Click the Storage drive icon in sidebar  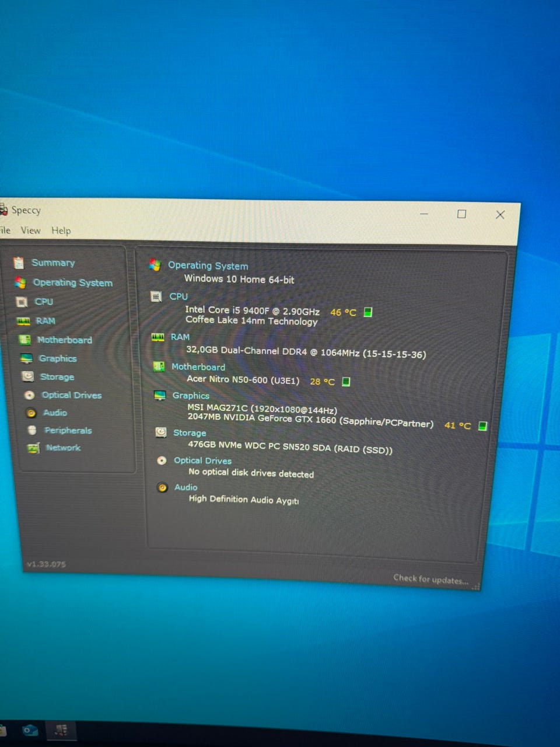coord(27,376)
